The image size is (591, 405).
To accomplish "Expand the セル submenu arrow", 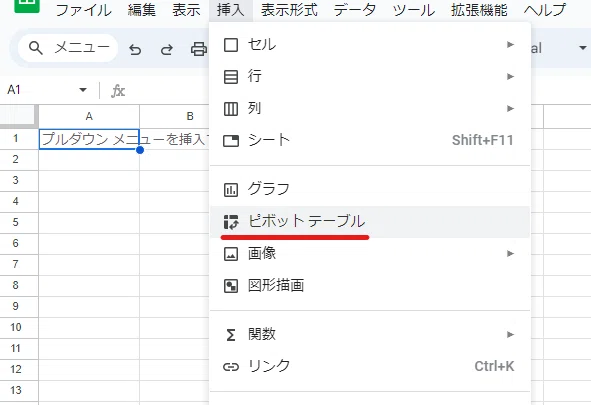I will point(510,44).
